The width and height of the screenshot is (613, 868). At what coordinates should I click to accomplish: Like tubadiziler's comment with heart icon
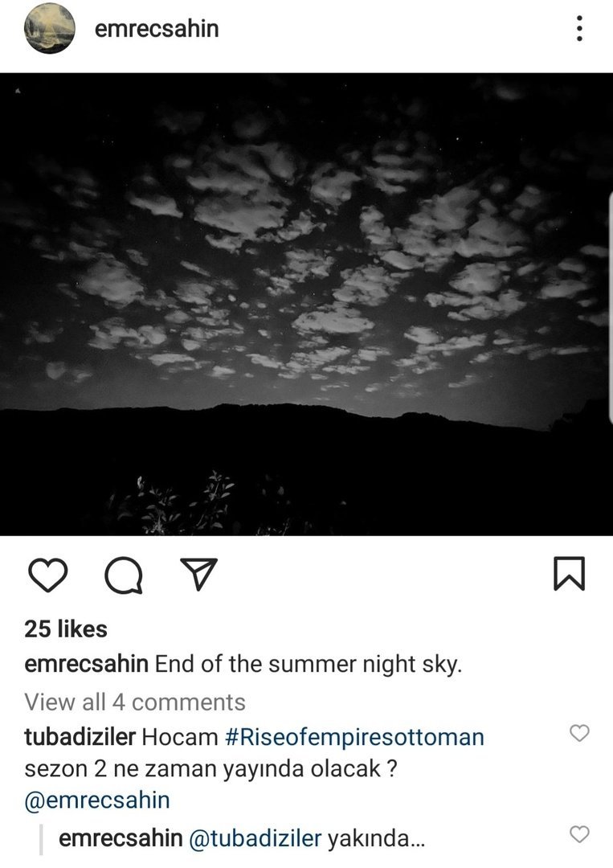579,733
